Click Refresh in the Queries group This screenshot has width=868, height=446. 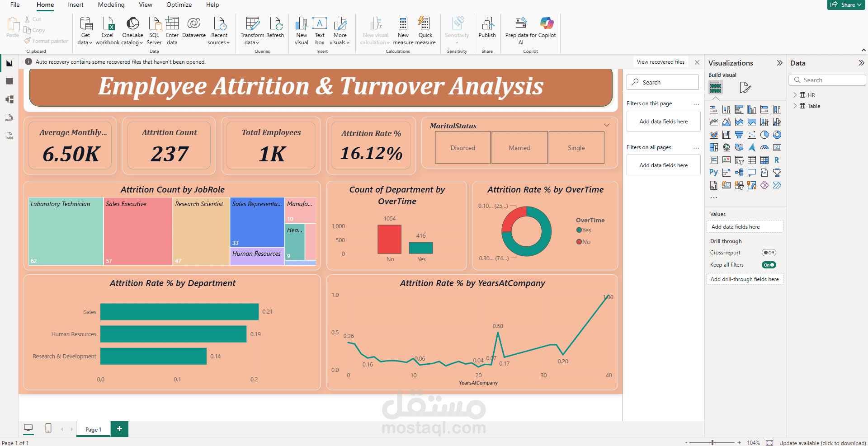pos(275,28)
